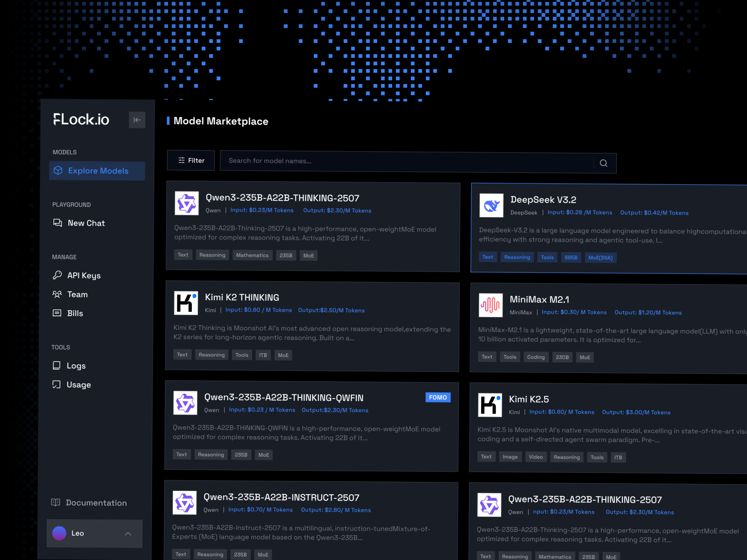This screenshot has height=560, width=747.
Task: Open the Filter options
Action: click(191, 160)
